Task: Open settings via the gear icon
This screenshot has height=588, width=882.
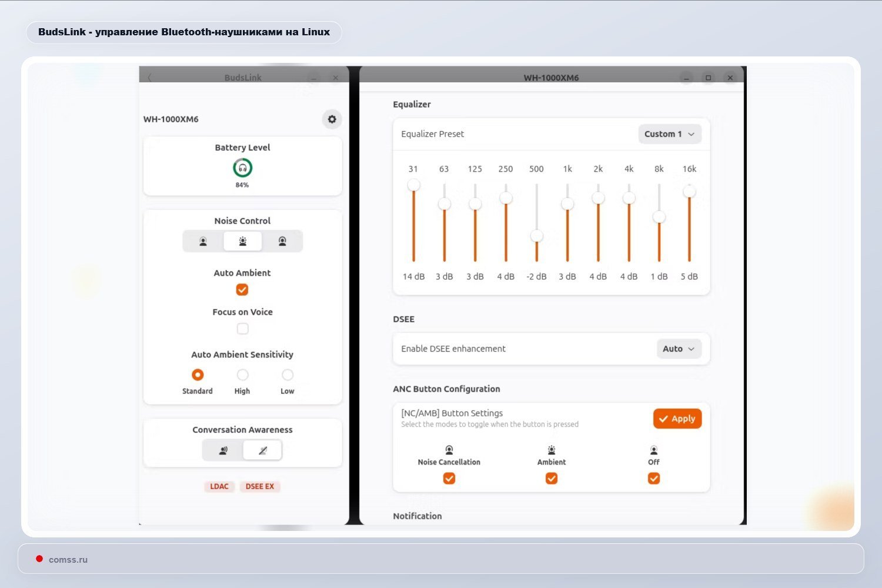Action: pos(332,119)
